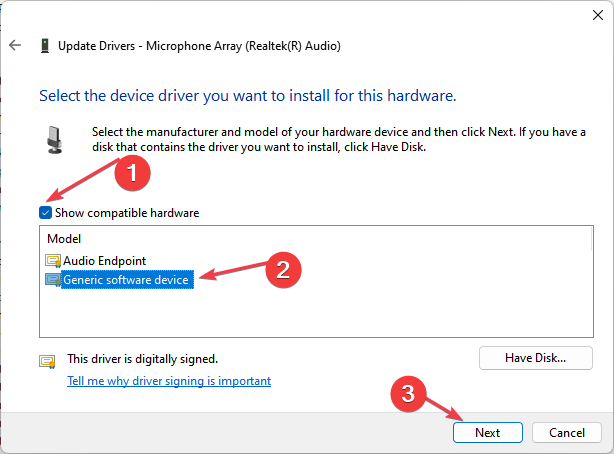Click the red annotation circle numbered 2
This screenshot has height=454, width=614.
point(283,270)
